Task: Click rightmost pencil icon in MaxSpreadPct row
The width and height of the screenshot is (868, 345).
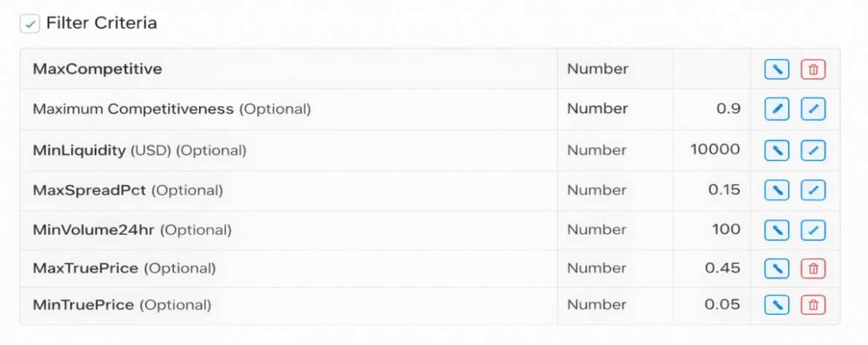Action: click(x=813, y=190)
